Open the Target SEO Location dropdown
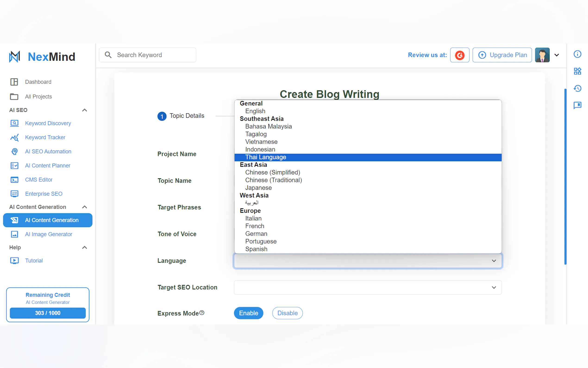 click(x=368, y=287)
